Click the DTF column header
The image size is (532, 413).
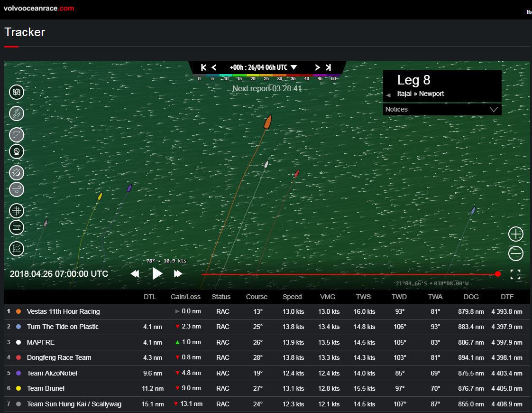click(507, 297)
